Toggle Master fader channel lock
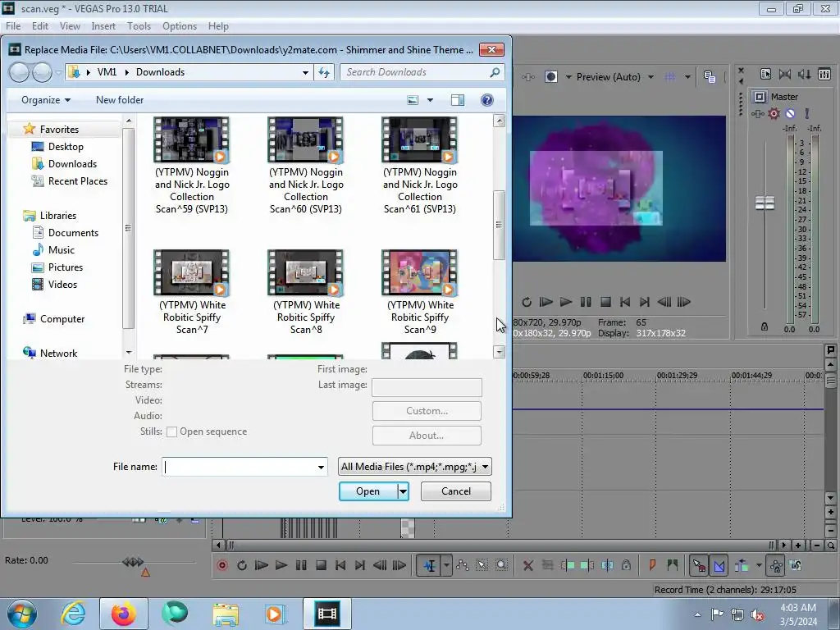The width and height of the screenshot is (840, 630). tap(765, 326)
